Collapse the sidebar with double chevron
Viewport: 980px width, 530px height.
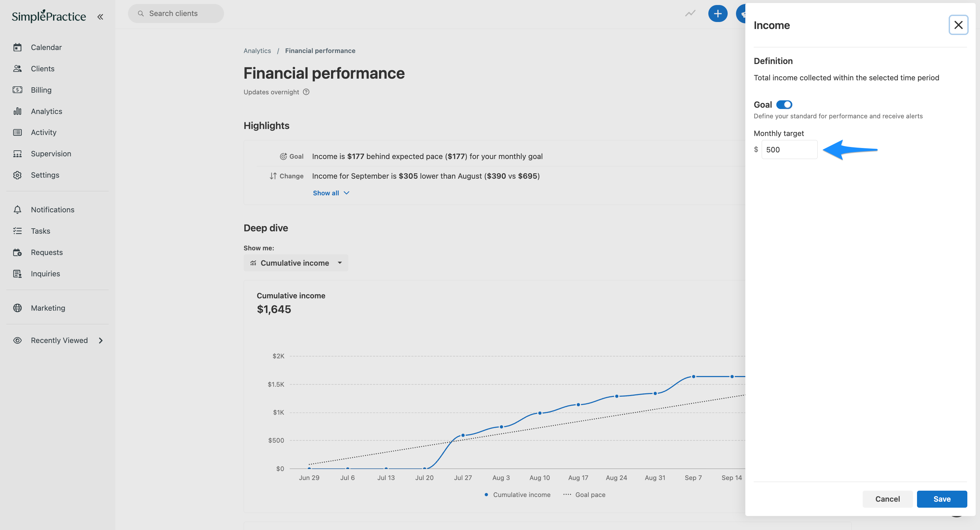(100, 17)
